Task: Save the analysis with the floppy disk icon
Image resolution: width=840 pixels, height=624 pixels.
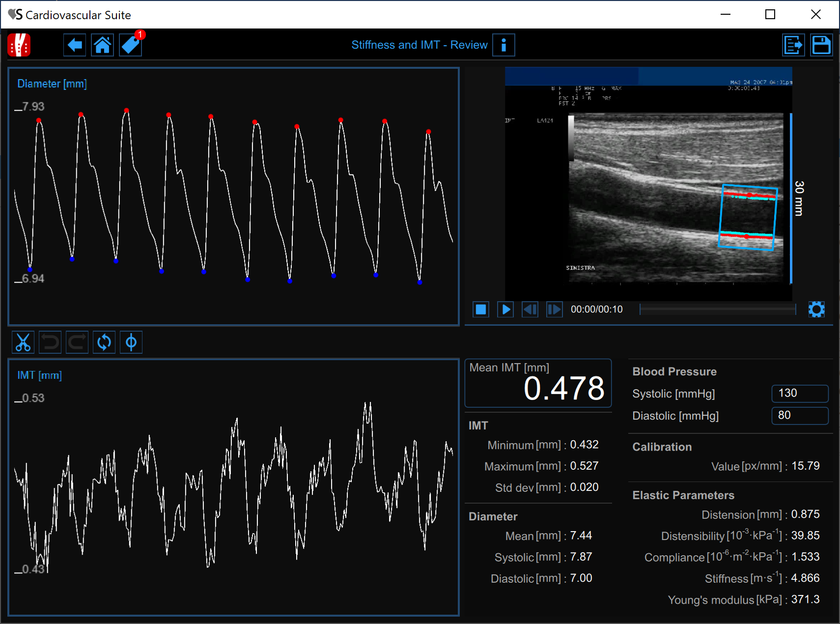Action: [821, 45]
